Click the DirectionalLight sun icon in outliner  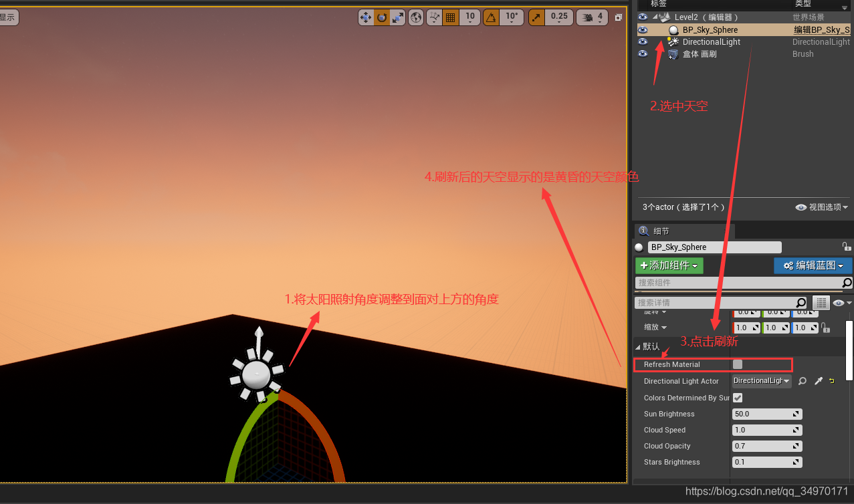tap(673, 42)
